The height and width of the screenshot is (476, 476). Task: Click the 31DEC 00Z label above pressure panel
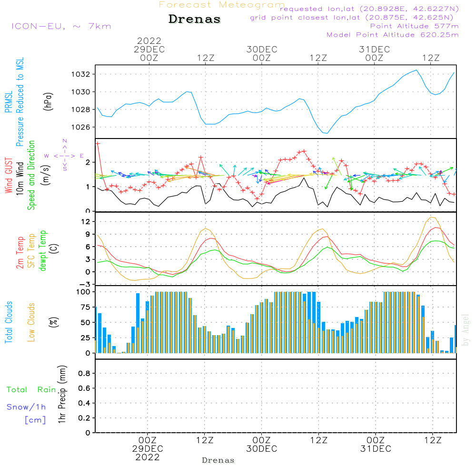pos(374,53)
